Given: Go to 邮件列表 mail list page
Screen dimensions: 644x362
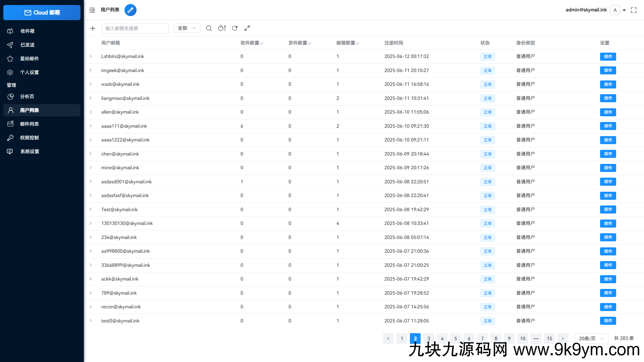Looking at the screenshot, I should point(30,124).
